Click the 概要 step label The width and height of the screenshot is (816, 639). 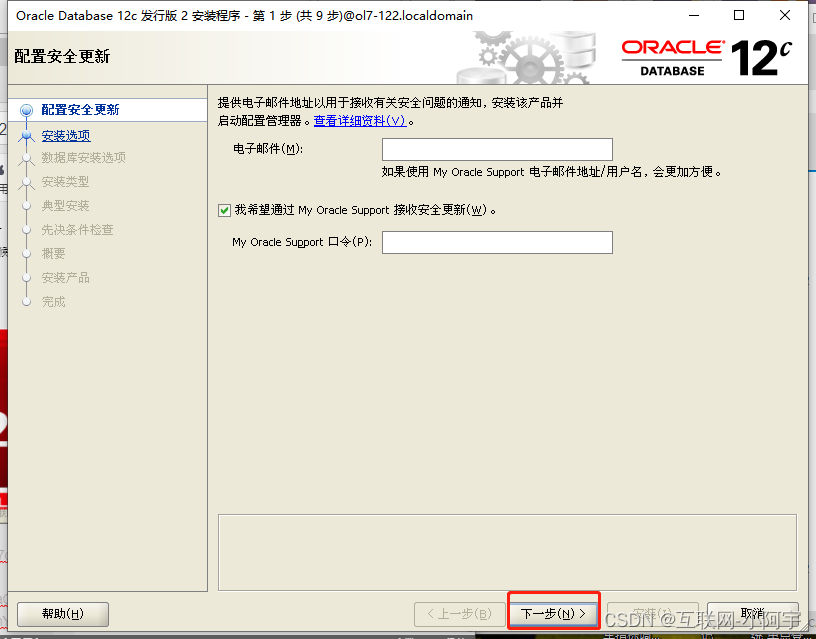(53, 253)
